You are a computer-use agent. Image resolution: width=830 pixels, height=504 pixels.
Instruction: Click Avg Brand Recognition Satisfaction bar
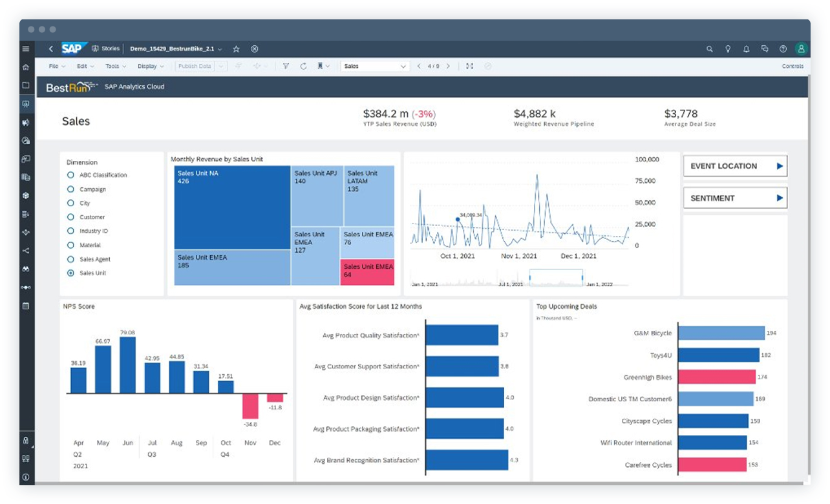pyautogui.click(x=467, y=460)
